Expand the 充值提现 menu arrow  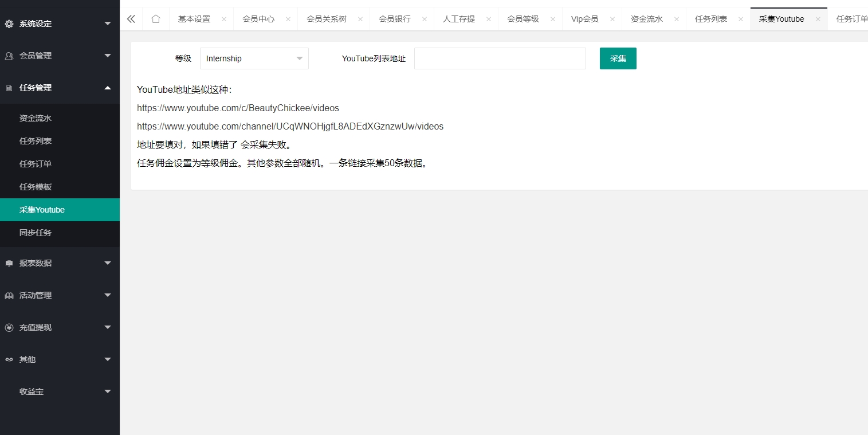pos(108,327)
